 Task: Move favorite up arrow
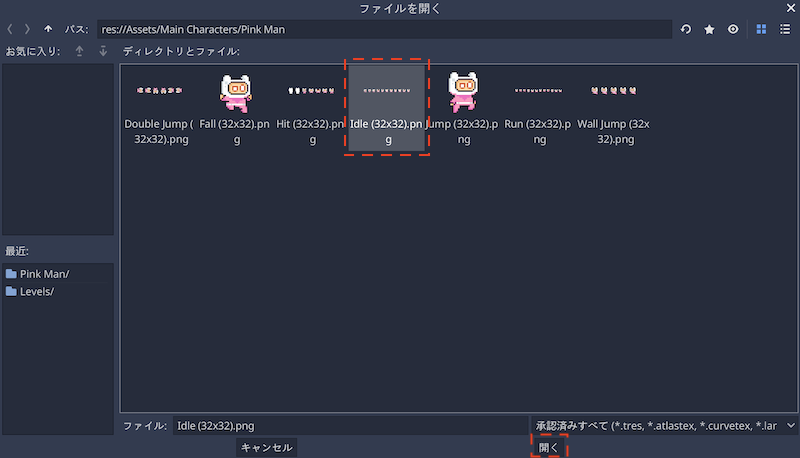(79, 51)
